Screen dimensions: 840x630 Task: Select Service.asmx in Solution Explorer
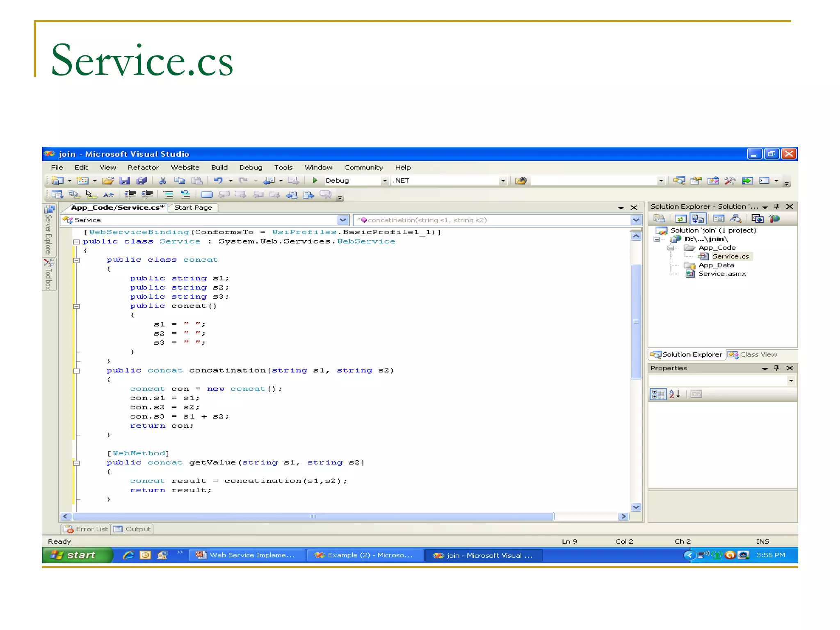point(722,274)
